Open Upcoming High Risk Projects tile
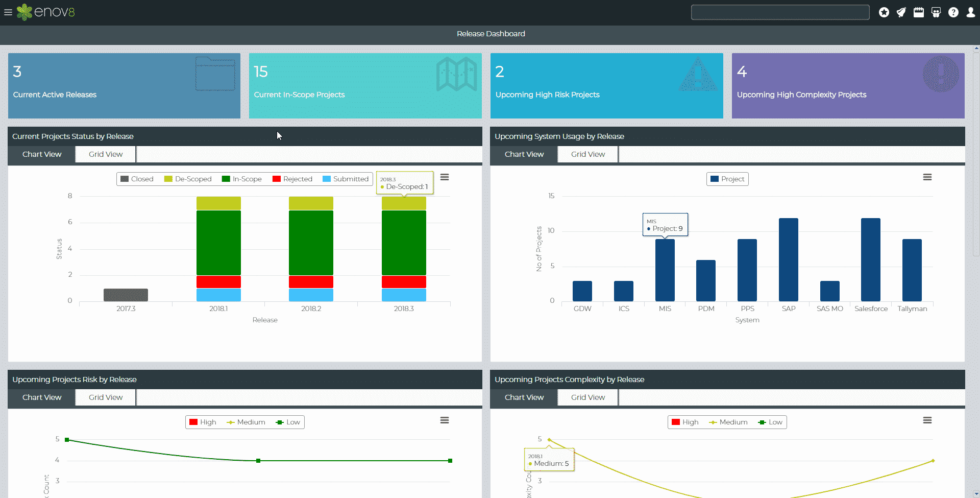Screen dimensions: 980x498 pos(606,86)
